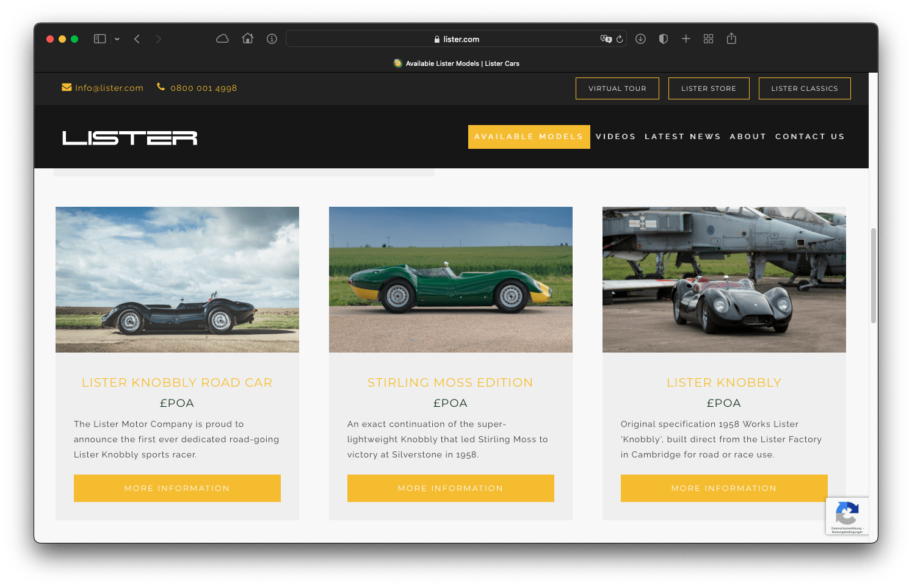The height and width of the screenshot is (588, 912).
Task: Click the Lister Knobbly photo with jet
Action: coord(724,279)
